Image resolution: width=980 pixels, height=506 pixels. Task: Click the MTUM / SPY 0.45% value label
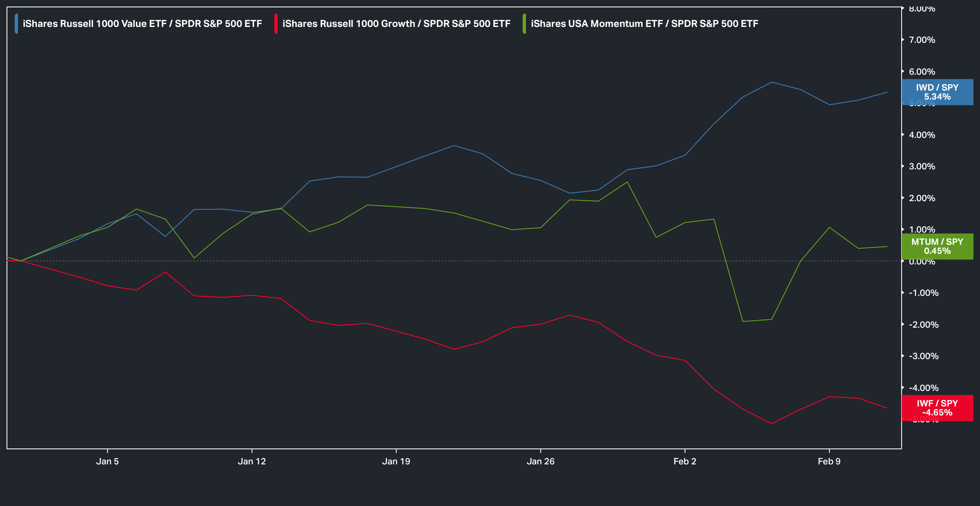click(937, 246)
